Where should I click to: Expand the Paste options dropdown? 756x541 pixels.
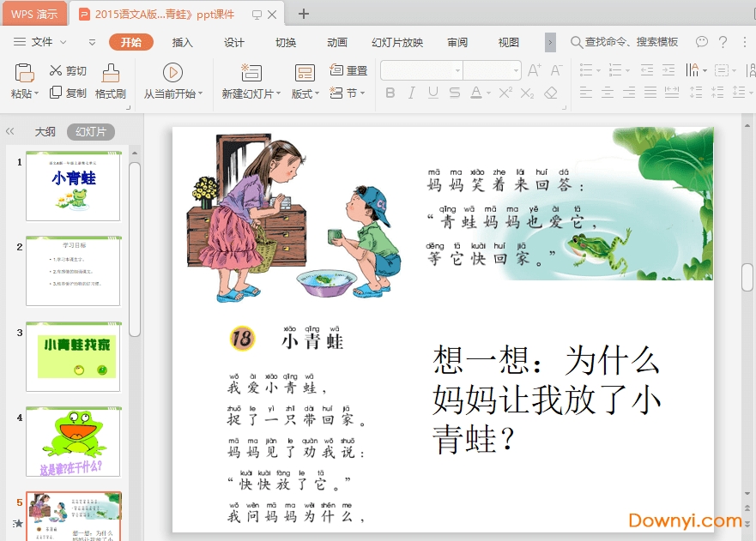[x=38, y=93]
